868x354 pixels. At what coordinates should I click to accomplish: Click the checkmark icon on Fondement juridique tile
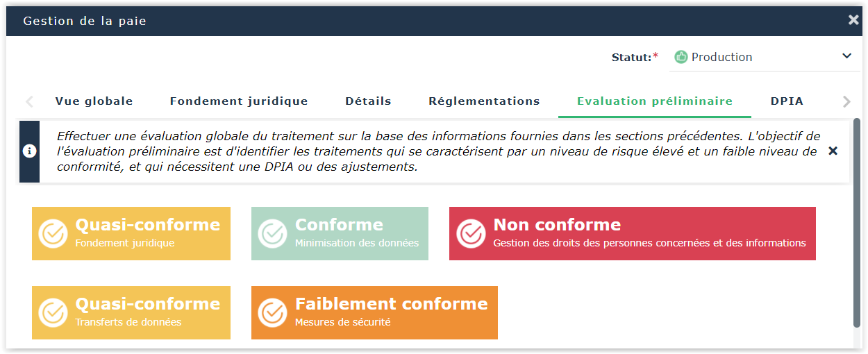53,234
